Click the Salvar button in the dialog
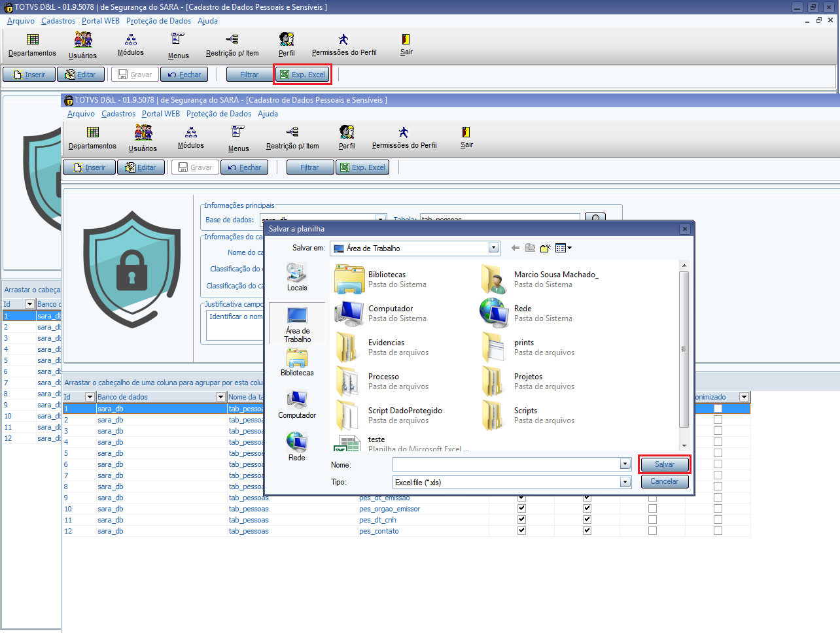Image resolution: width=840 pixels, height=633 pixels. (x=665, y=464)
